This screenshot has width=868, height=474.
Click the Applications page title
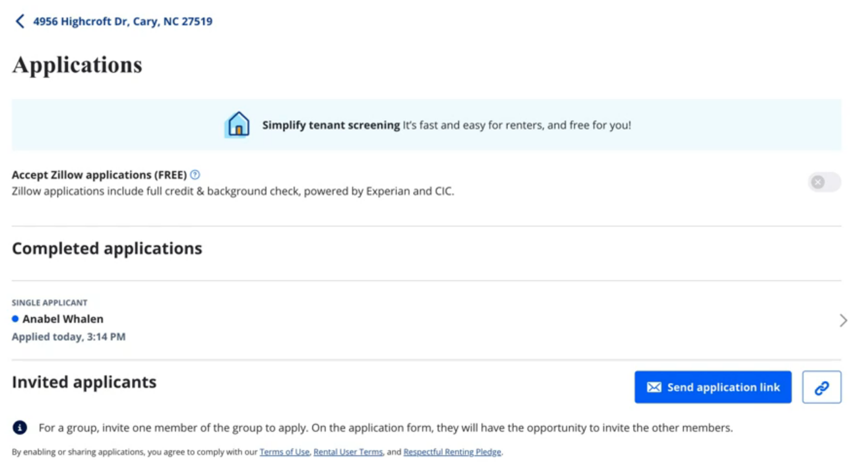(x=77, y=66)
